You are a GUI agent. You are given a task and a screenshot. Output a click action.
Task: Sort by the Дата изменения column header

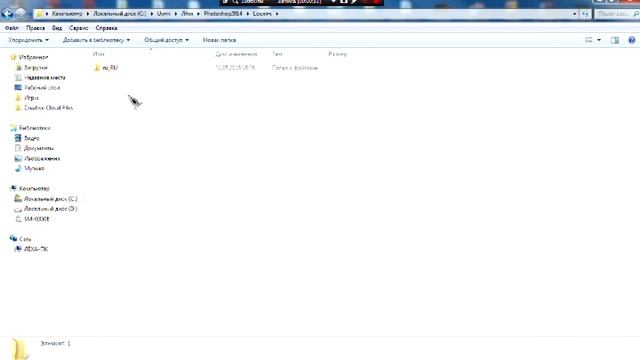(236, 54)
